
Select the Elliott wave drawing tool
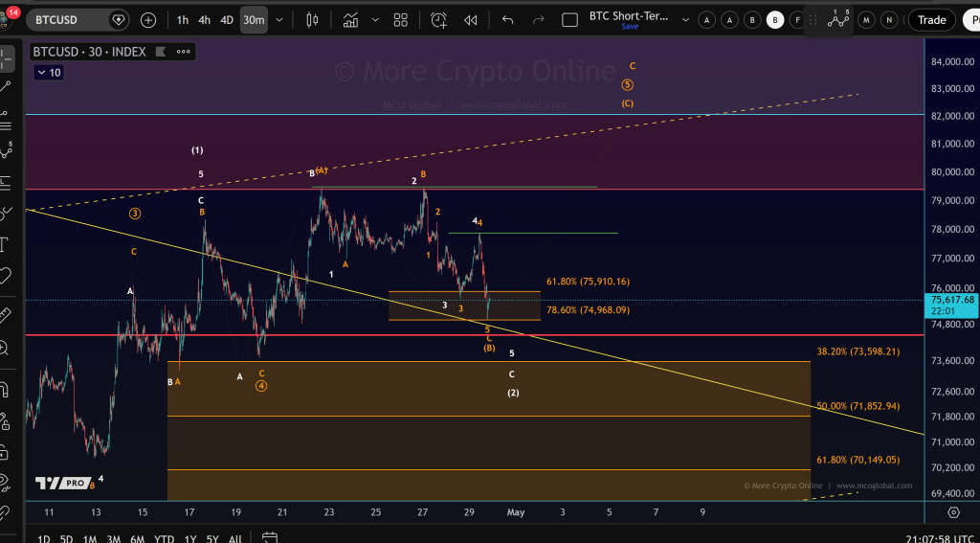tap(839, 19)
